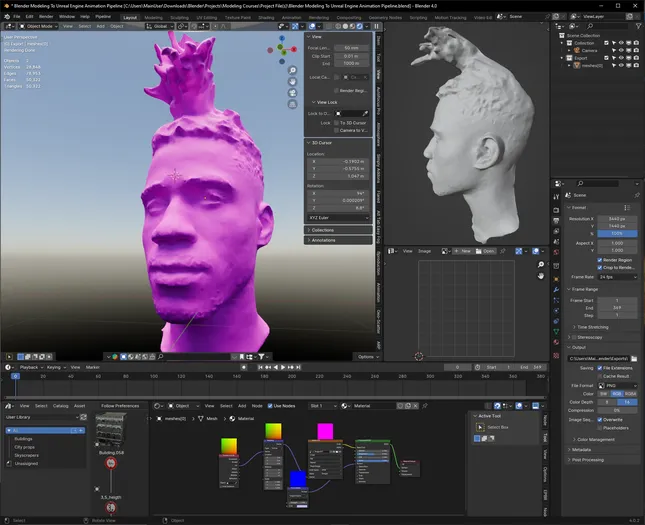Click the Follow Preferences button
The image size is (645, 525).
120,406
